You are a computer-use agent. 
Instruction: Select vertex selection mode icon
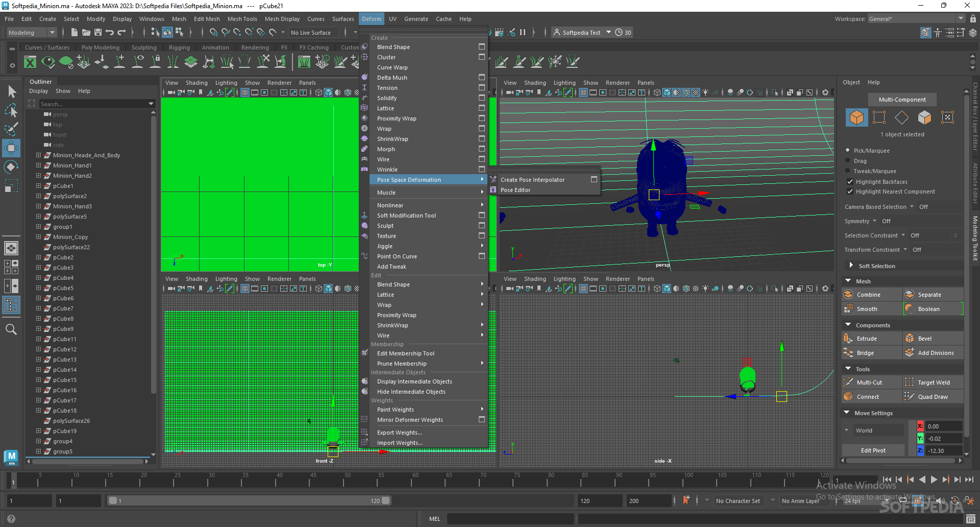(879, 117)
